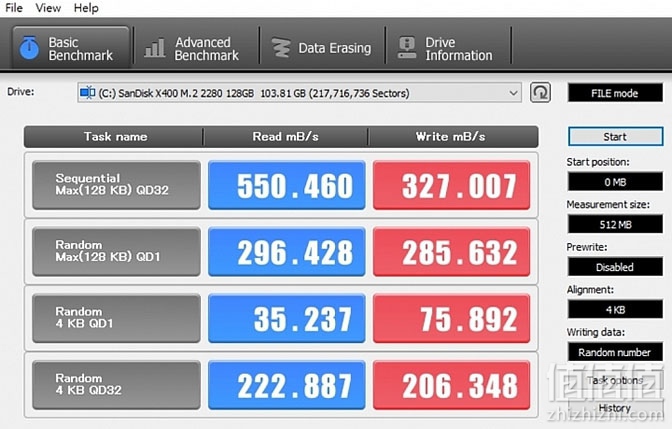
Task: Switch to Basic Benchmark tab
Action: [x=71, y=48]
